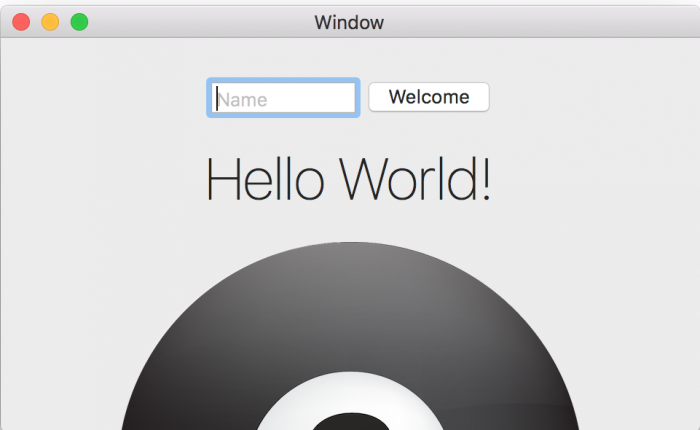
Task: Close the window with the red button
Action: click(x=21, y=21)
